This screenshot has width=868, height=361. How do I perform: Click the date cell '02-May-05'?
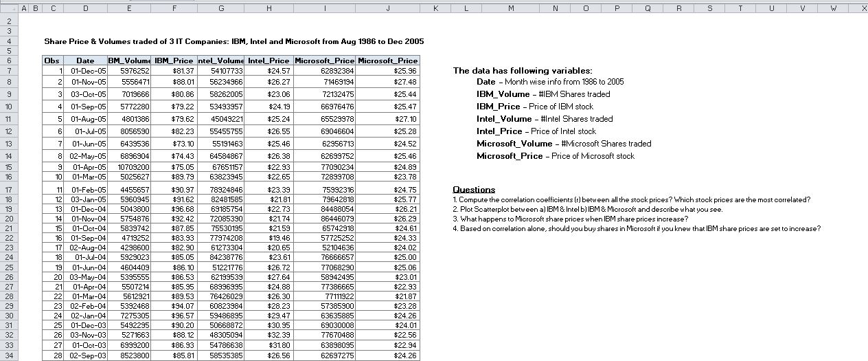85,156
